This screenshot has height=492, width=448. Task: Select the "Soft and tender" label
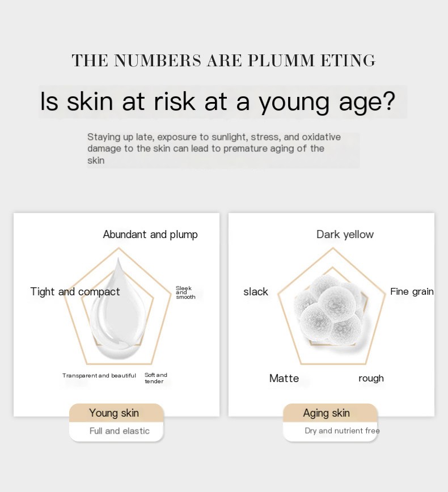pyautogui.click(x=156, y=378)
